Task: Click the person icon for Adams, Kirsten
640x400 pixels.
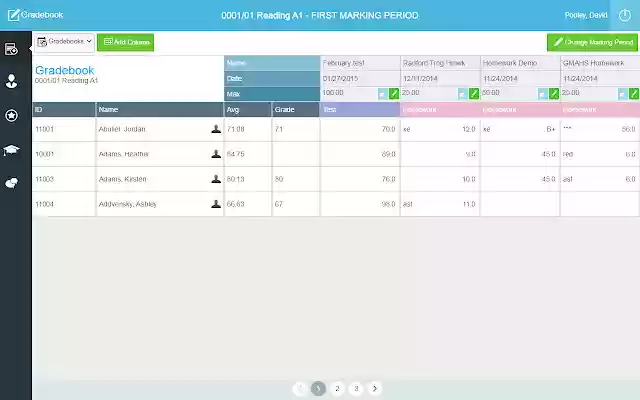Action: [216, 179]
